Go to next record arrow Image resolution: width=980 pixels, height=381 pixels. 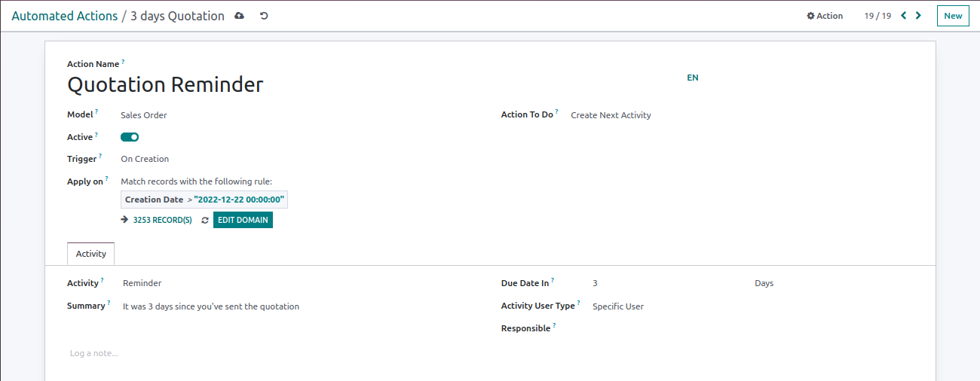pos(918,16)
